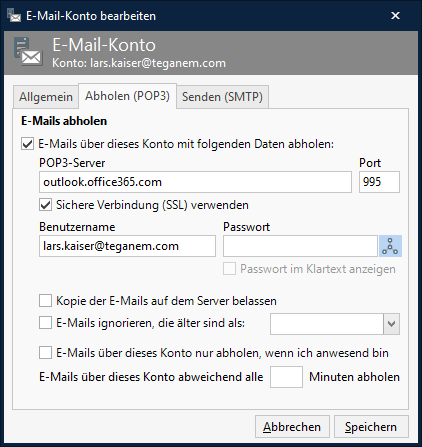Screen dimensions: 422x447
Task: Enable Kopie der E-Mails auf dem Server belassen
Action: click(x=46, y=301)
